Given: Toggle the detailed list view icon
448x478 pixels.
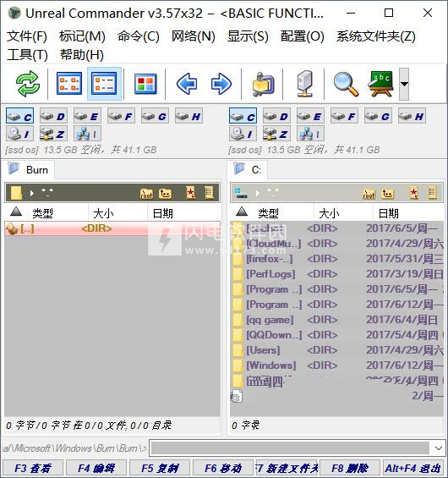Looking at the screenshot, I should pyautogui.click(x=105, y=84).
